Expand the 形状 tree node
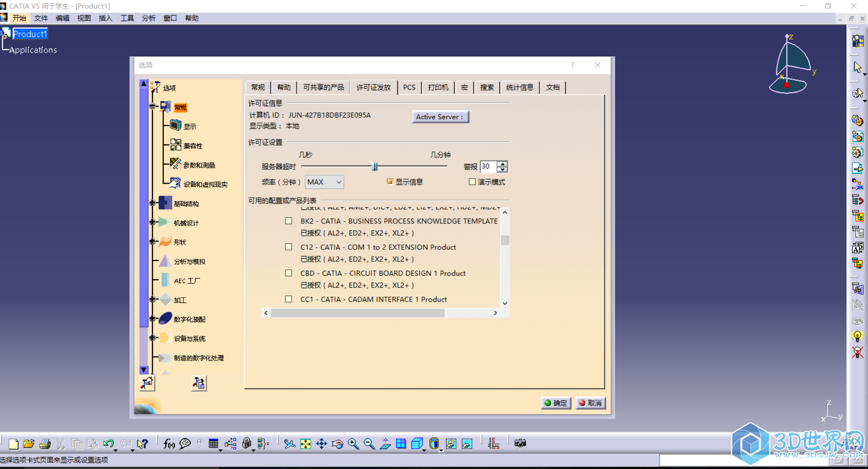The width and height of the screenshot is (868, 469). tap(152, 241)
